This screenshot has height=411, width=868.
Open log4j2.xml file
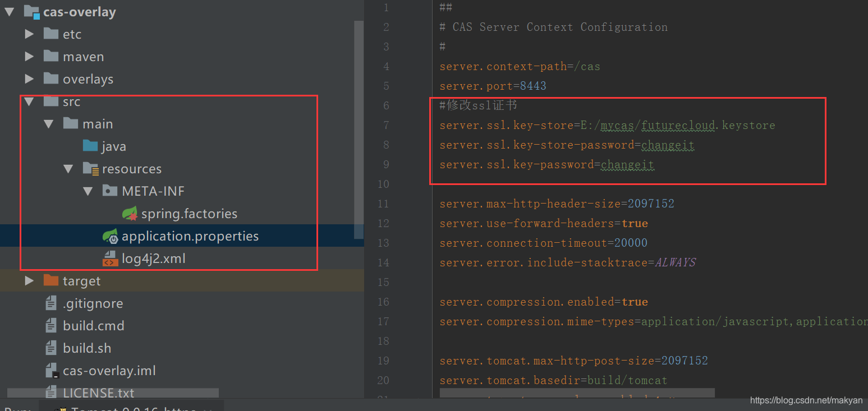153,258
